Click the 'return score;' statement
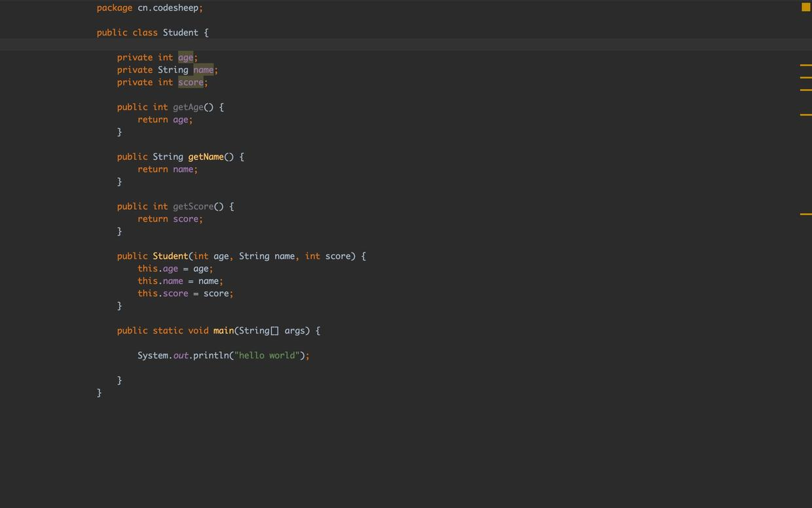The height and width of the screenshot is (508, 812). 170,219
